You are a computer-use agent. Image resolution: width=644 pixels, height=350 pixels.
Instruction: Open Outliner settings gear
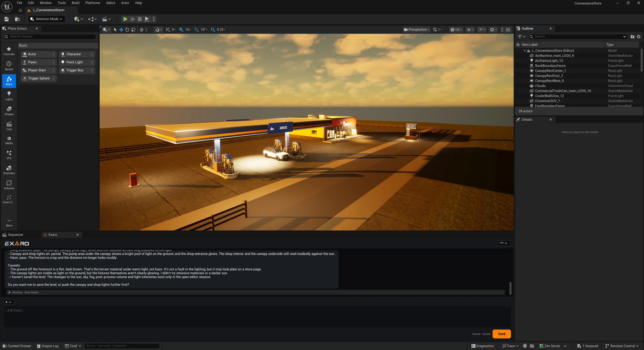point(639,37)
